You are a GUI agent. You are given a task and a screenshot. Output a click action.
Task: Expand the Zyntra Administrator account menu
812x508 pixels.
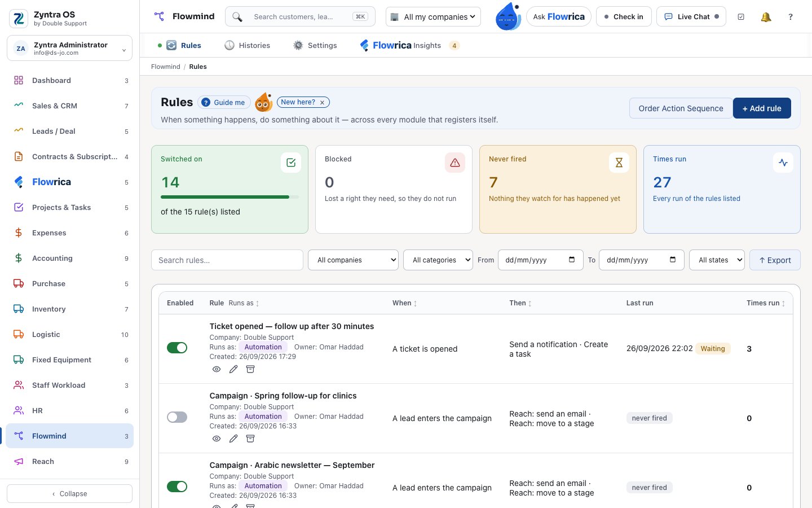pyautogui.click(x=70, y=49)
